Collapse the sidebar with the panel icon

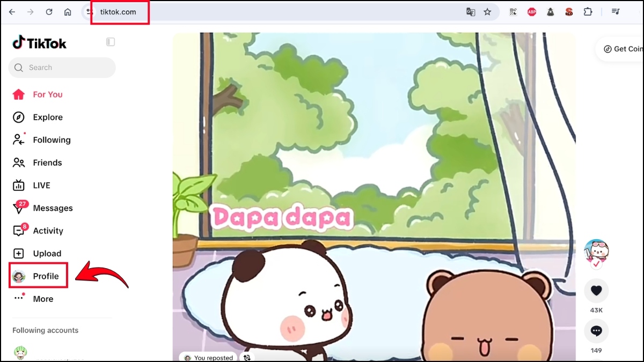point(111,42)
